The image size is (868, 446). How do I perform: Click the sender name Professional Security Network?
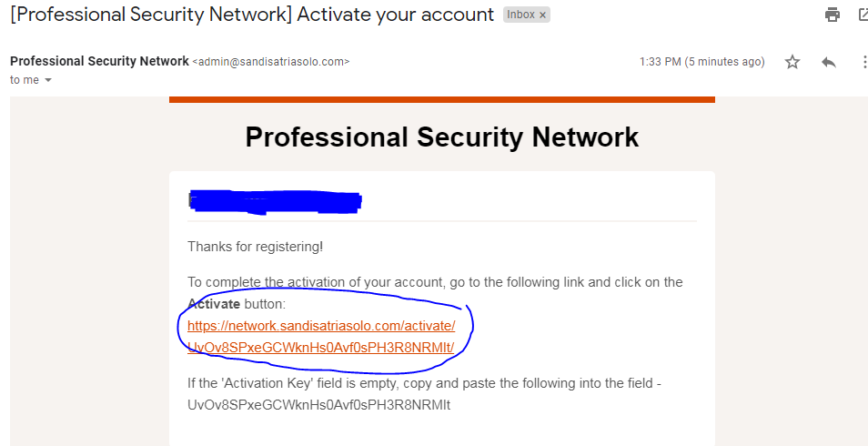click(x=98, y=61)
